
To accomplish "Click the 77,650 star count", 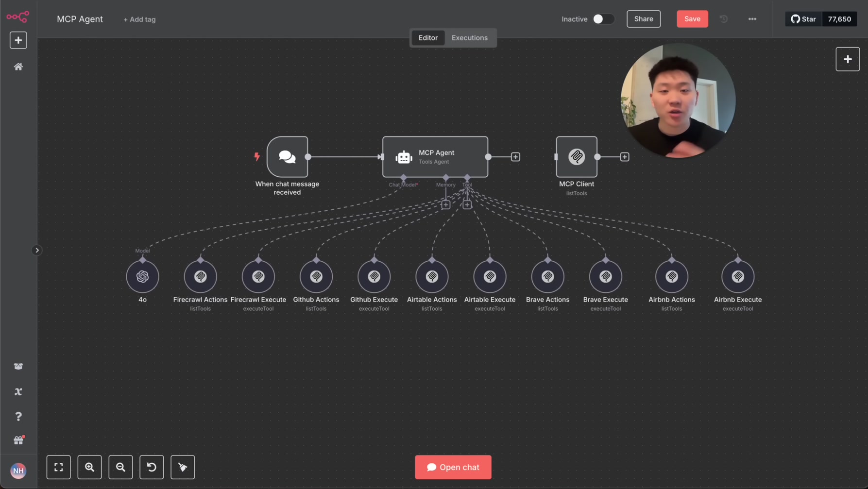I will (x=839, y=19).
